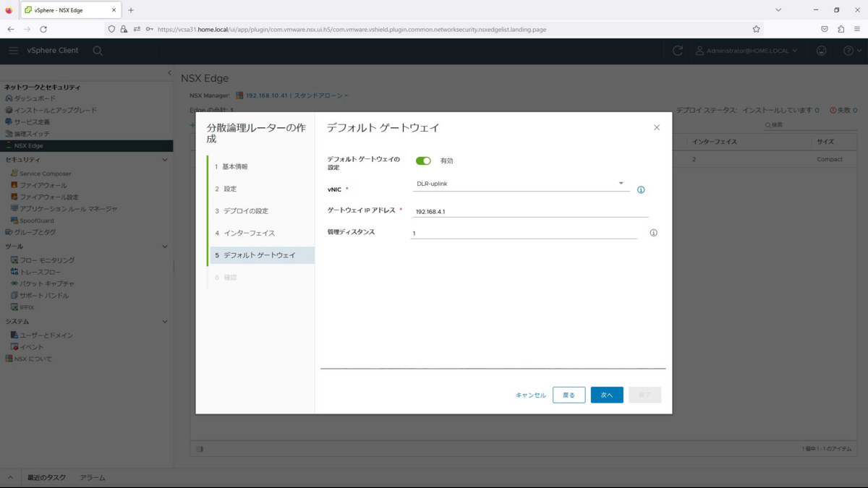Click the Edge list search field
The image size is (868, 488).
(810, 125)
